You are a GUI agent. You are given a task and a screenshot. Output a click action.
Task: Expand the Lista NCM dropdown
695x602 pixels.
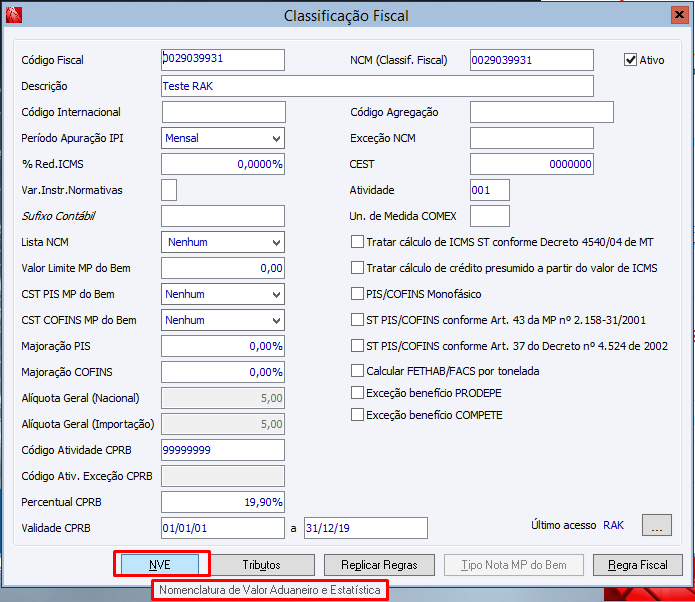pos(223,242)
